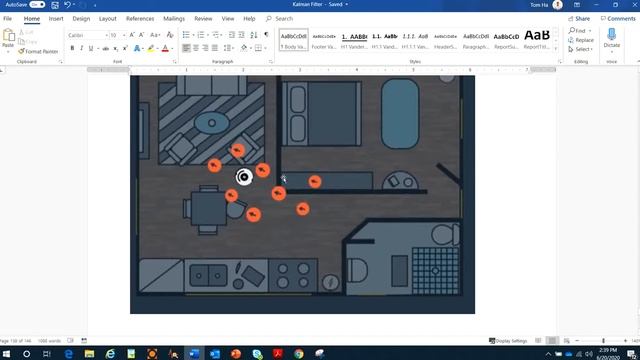Decrease the paragraph indent
This screenshot has height=360, width=640.
tap(232, 35)
